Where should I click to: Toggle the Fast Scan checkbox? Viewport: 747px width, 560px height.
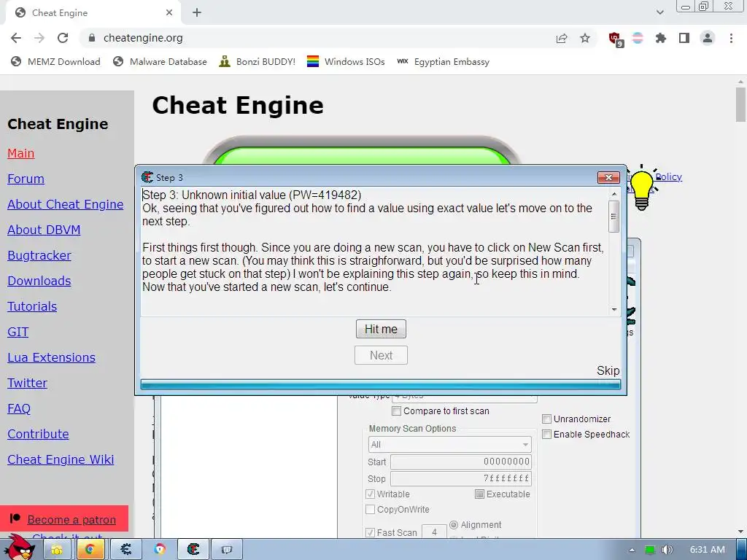[370, 533]
